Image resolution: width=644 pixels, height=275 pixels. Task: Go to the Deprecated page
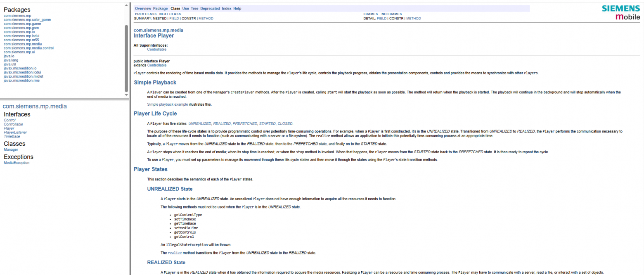(x=210, y=9)
